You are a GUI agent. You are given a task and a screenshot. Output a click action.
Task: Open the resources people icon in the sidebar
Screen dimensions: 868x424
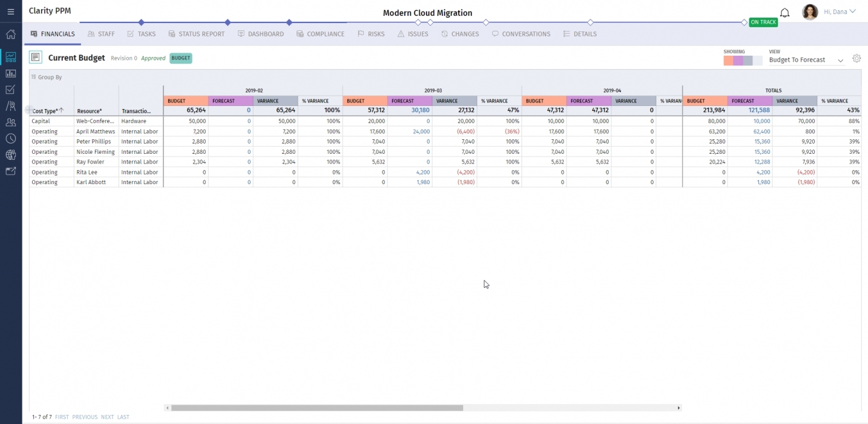10,122
